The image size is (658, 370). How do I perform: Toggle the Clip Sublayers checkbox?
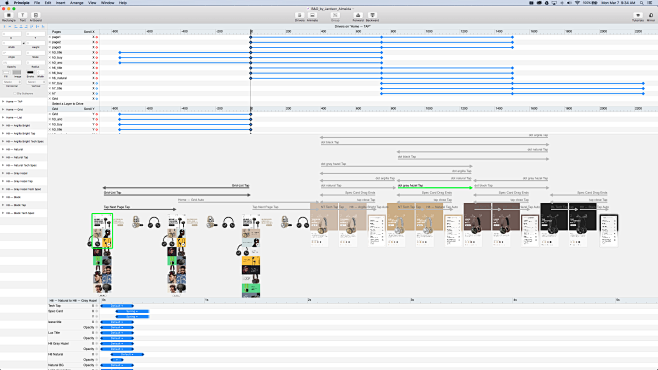(x=15, y=94)
